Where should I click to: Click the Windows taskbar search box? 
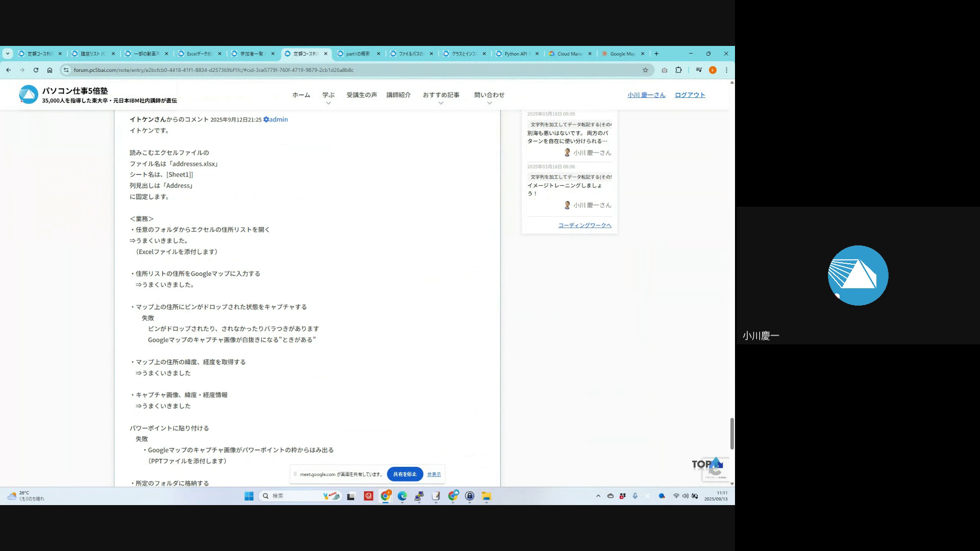click(286, 496)
